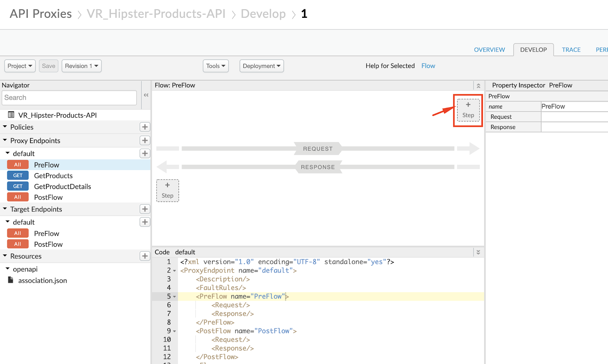Add a response Step in the flow
Image resolution: width=608 pixels, height=364 pixels.
(168, 191)
